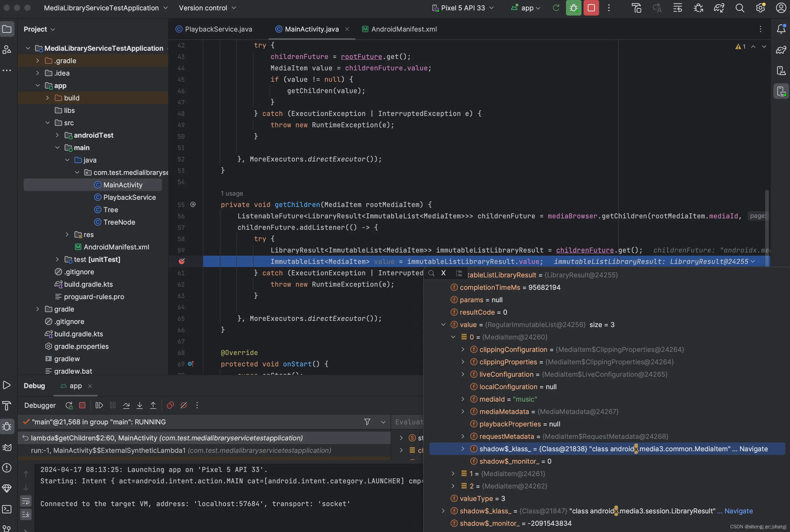
Task: Click the Step Over debugger icon
Action: tap(126, 405)
